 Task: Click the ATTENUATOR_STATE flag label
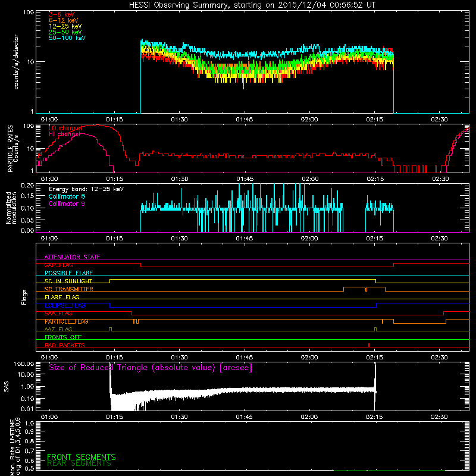click(x=72, y=257)
